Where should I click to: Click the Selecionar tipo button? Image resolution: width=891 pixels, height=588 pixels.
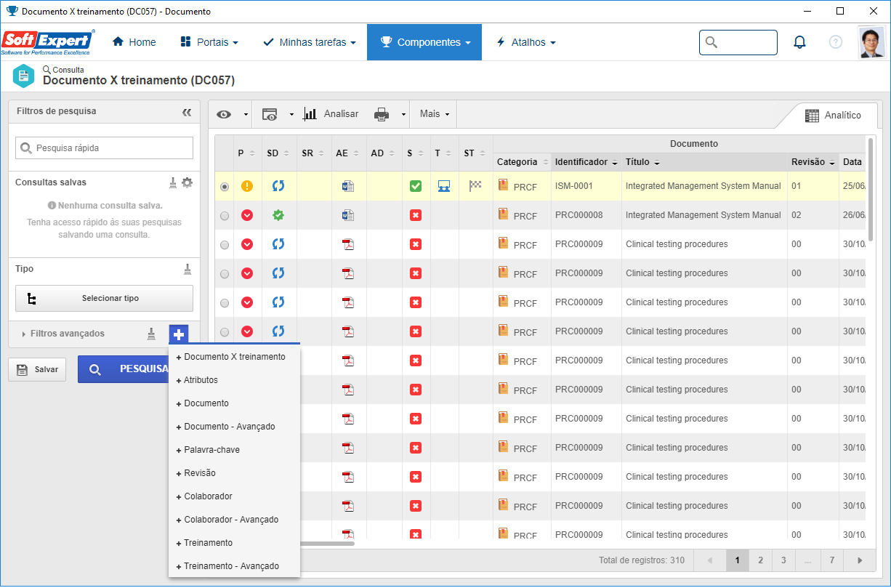[104, 299]
